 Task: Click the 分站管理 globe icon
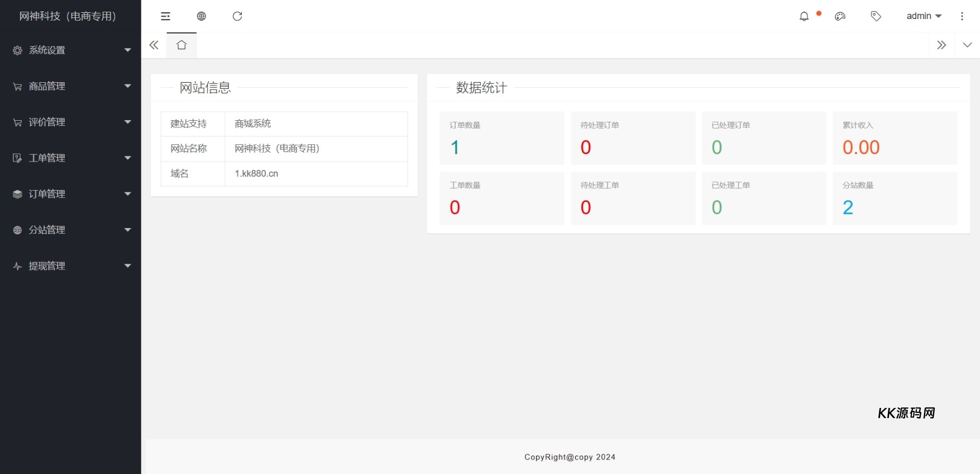click(x=17, y=230)
